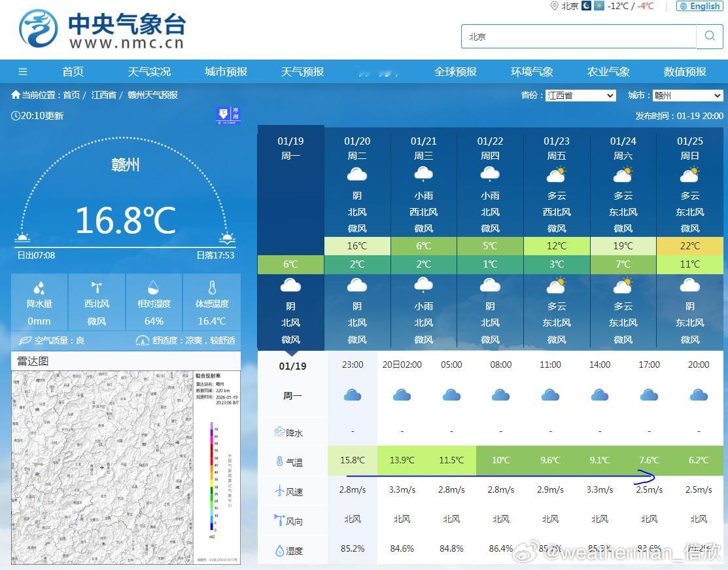Click the 20日02:00 time label
Viewport: 728px width, 570px height.
tap(402, 365)
